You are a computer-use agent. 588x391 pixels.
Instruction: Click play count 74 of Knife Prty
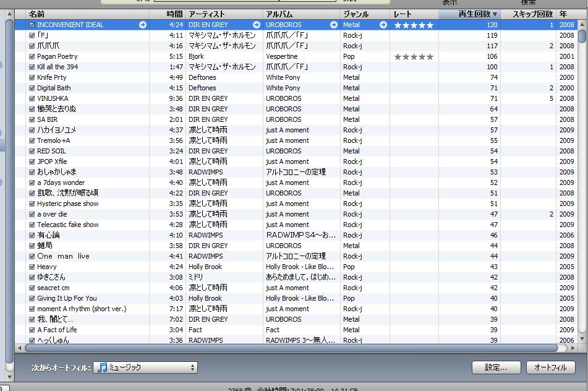click(x=494, y=78)
